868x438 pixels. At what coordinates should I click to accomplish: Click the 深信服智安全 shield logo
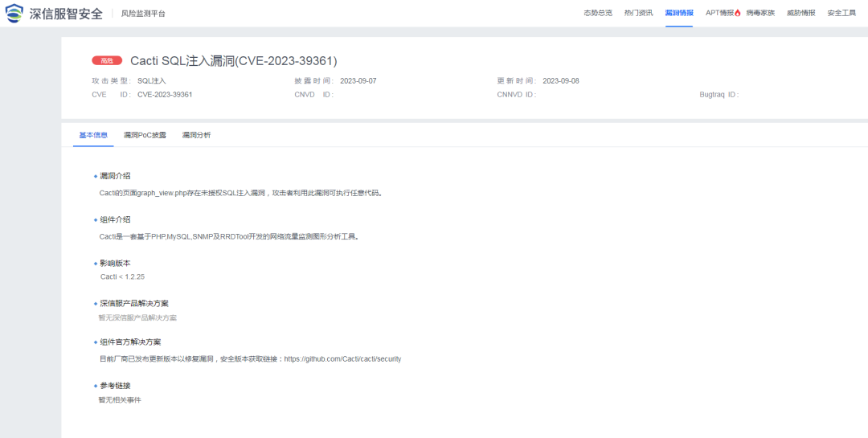click(14, 14)
